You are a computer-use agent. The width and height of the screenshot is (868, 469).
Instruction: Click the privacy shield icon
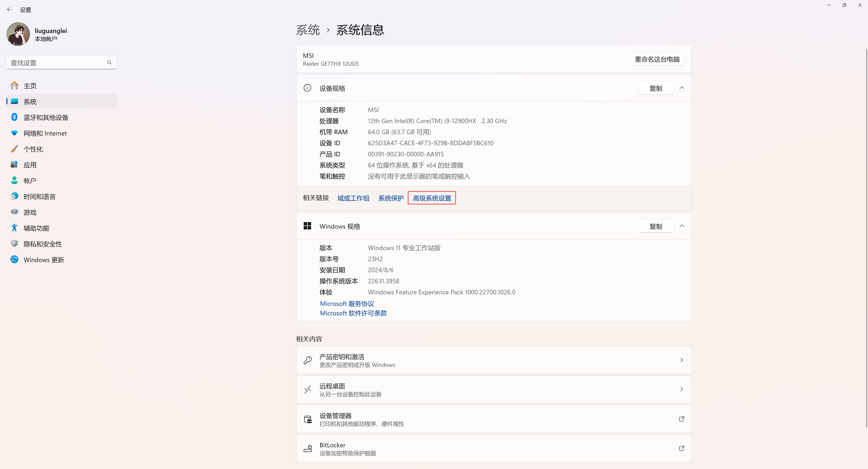click(x=14, y=244)
